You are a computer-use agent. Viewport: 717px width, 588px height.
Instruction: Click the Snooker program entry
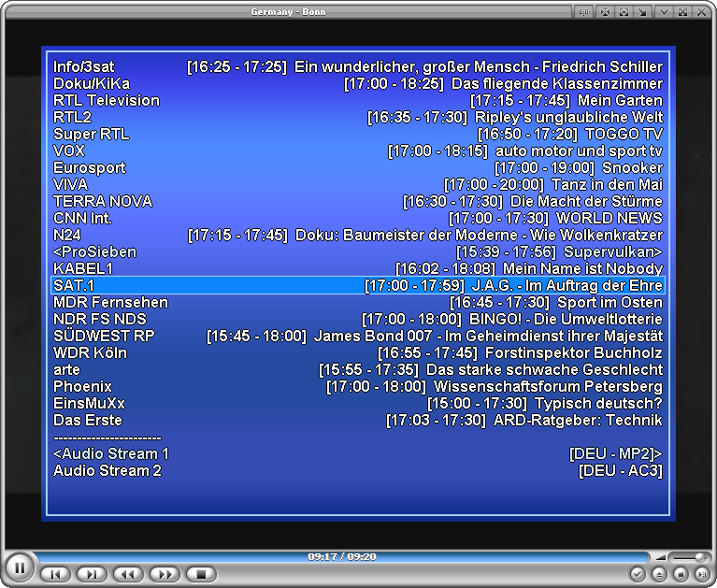coord(633,168)
